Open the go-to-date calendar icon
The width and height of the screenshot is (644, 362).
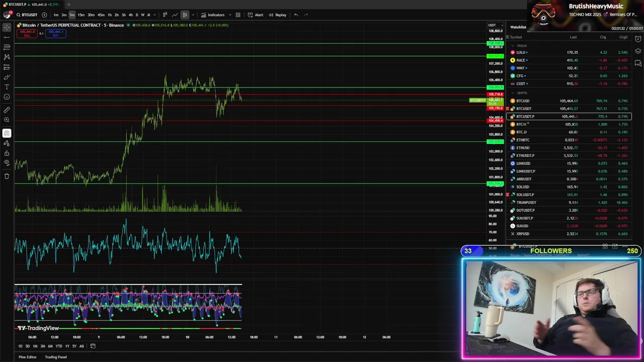click(x=93, y=346)
